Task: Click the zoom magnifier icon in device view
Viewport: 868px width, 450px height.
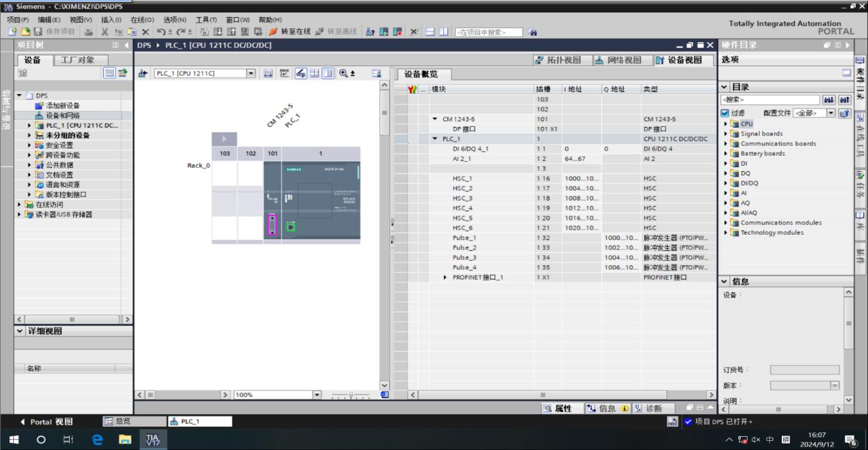Action: point(343,74)
